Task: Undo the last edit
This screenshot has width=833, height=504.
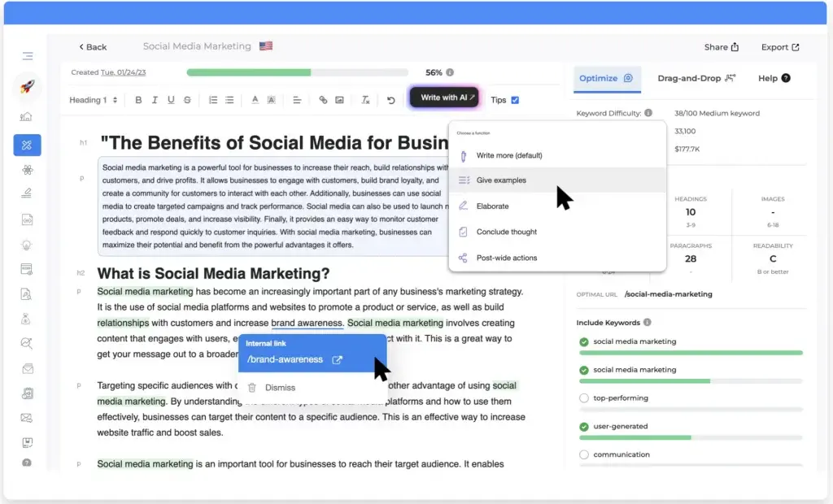Action: (391, 99)
